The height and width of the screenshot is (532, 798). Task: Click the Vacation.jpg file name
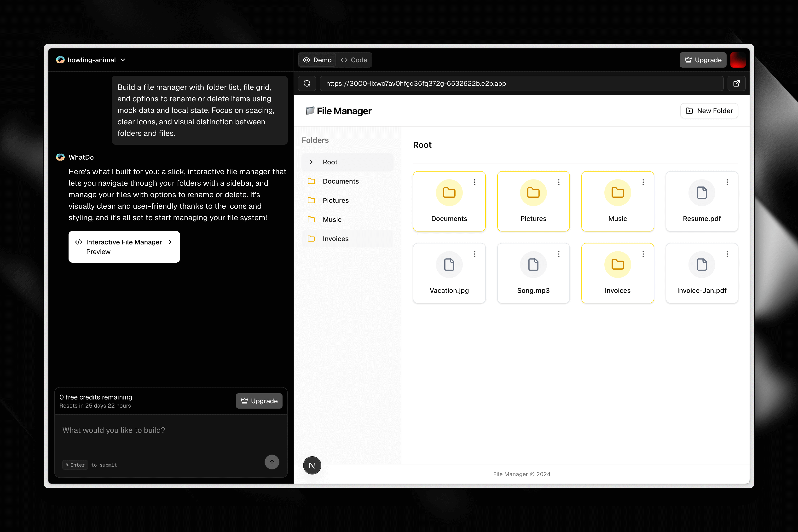pyautogui.click(x=449, y=290)
